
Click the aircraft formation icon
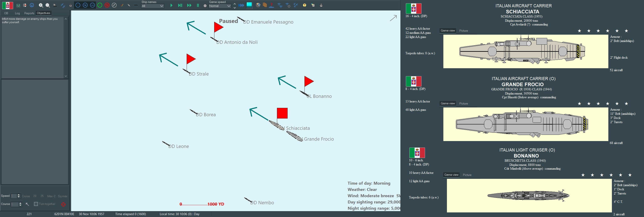tap(296, 5)
